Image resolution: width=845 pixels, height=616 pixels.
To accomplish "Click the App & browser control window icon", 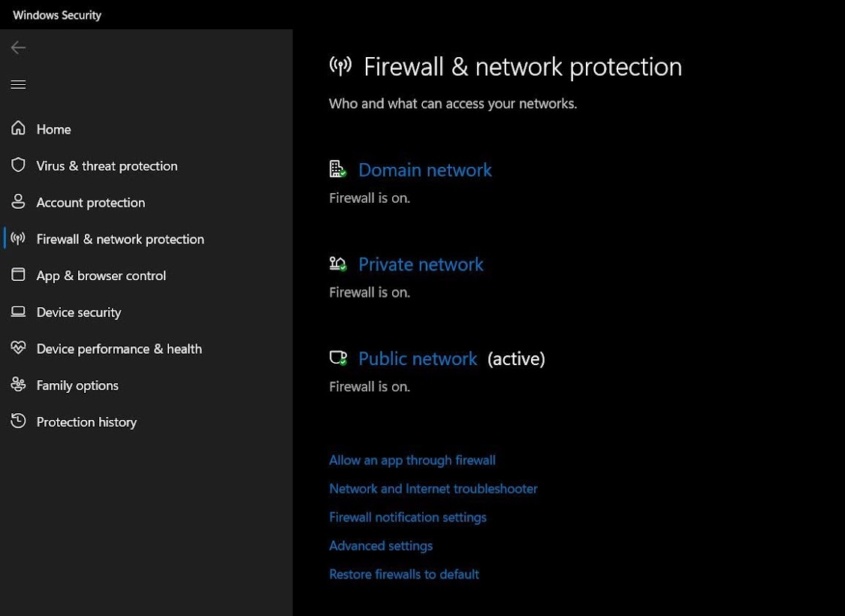I will tap(19, 275).
